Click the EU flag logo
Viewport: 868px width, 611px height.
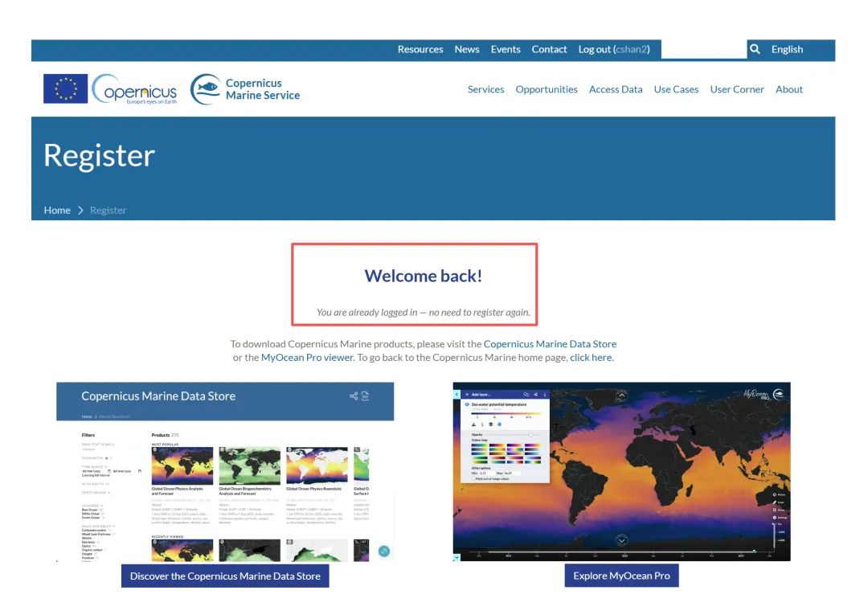point(65,88)
